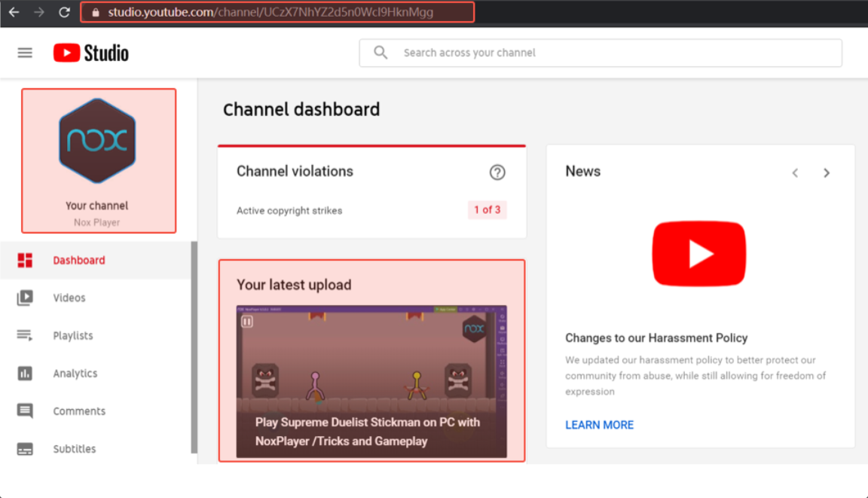Image resolution: width=868 pixels, height=498 pixels.
Task: Open the Channel violations help icon
Action: [x=497, y=173]
